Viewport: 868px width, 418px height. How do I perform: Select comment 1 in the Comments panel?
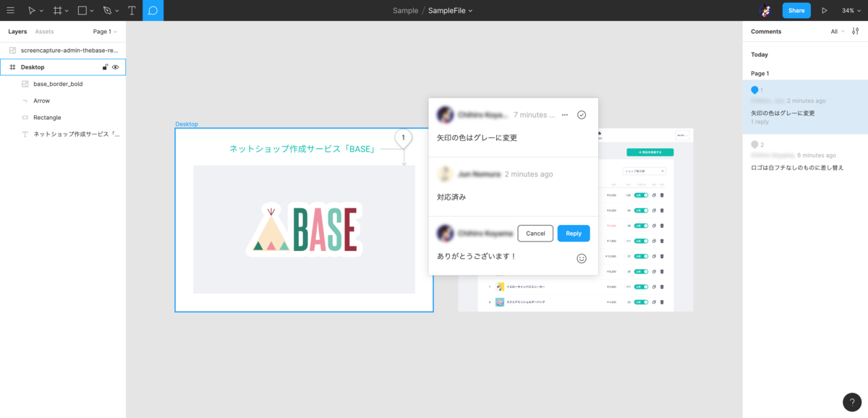805,107
